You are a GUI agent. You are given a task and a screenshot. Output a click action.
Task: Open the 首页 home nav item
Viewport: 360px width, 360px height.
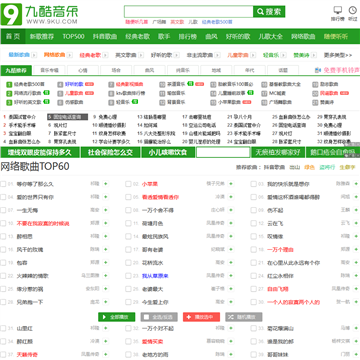coord(13,36)
